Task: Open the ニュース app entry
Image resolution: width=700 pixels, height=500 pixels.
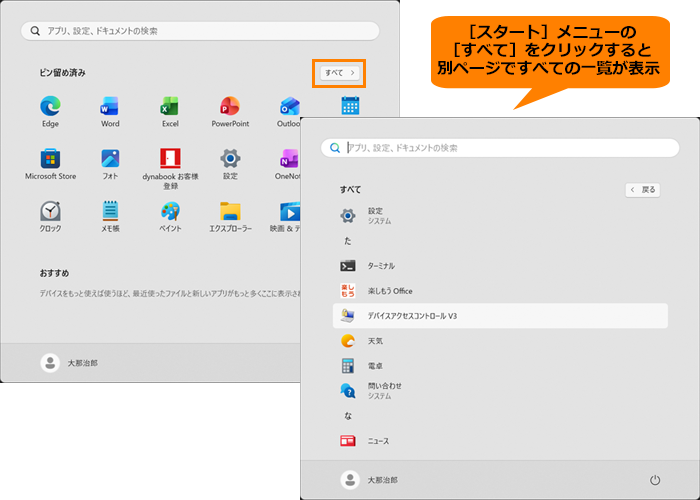Action: [x=500, y=441]
